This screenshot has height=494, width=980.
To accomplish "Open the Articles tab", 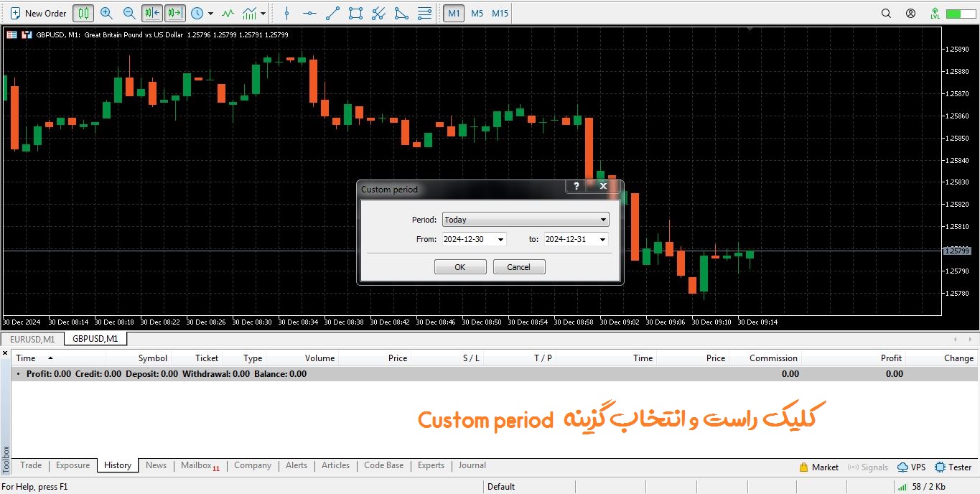I will pos(335,465).
